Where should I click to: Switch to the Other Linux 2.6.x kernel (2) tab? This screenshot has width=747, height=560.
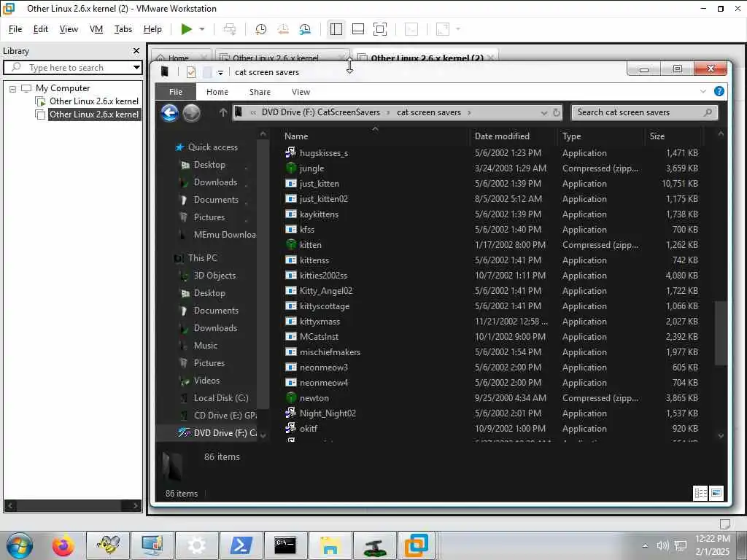click(427, 58)
